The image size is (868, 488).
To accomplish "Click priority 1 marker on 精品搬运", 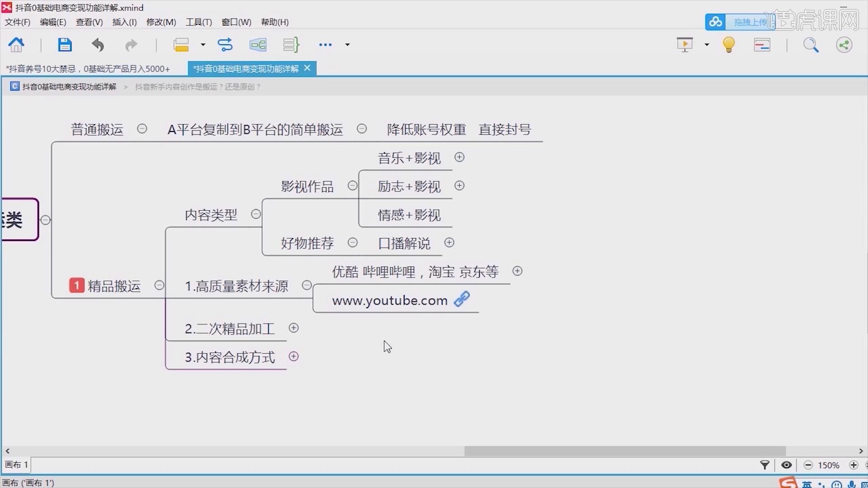I will [76, 285].
